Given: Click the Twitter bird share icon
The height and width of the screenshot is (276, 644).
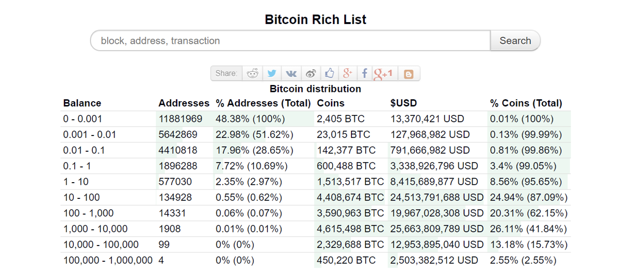Looking at the screenshot, I should [272, 74].
